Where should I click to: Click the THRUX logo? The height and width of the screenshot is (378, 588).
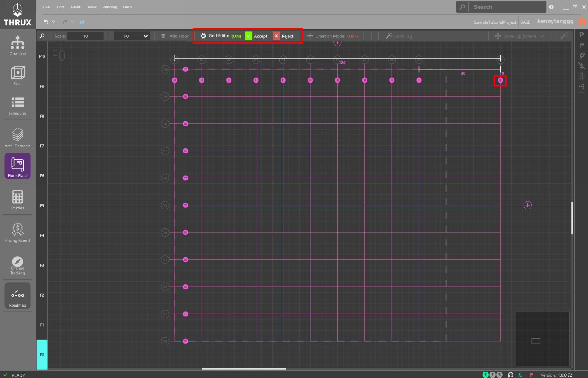pos(17,14)
